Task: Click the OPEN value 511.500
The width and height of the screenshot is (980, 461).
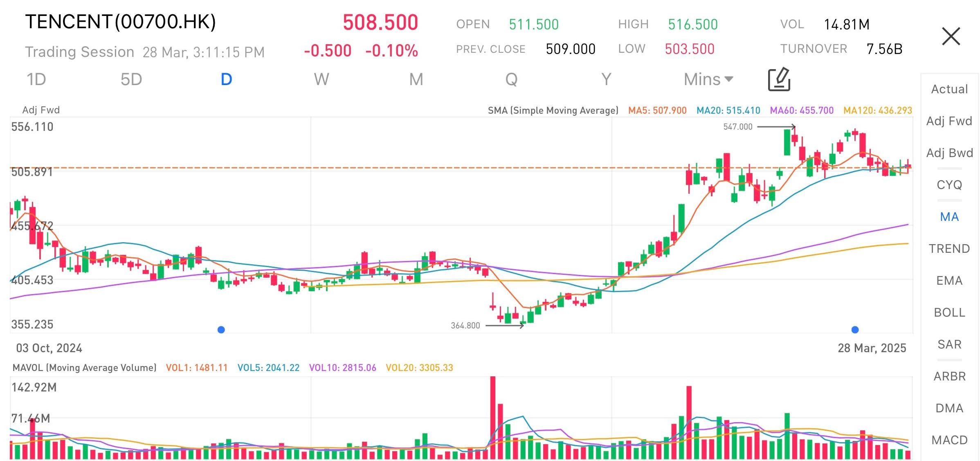Action: click(534, 25)
